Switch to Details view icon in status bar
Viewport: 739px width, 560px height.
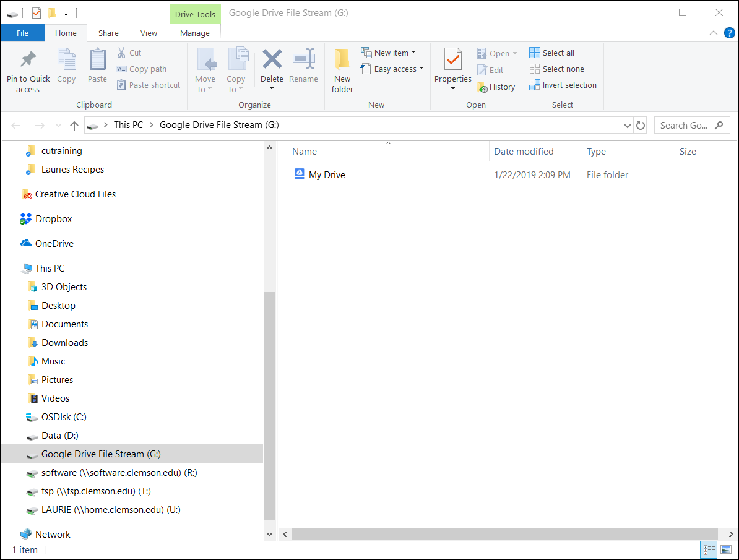709,549
